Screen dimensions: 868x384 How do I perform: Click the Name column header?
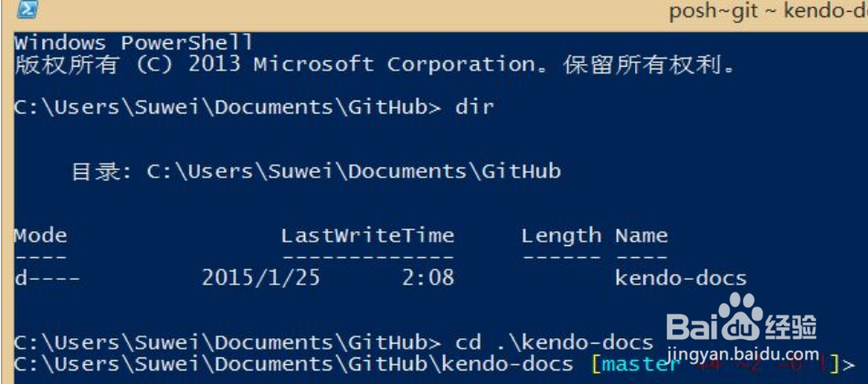click(641, 236)
